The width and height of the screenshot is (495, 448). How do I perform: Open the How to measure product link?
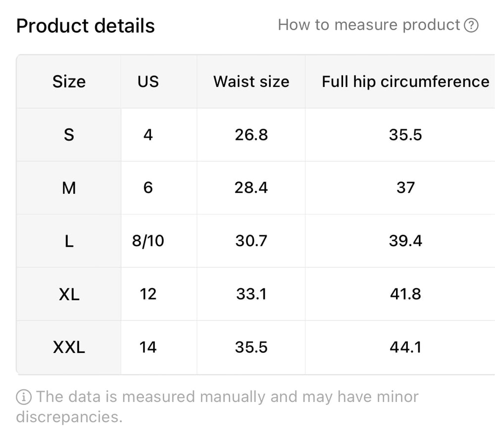coord(378,25)
